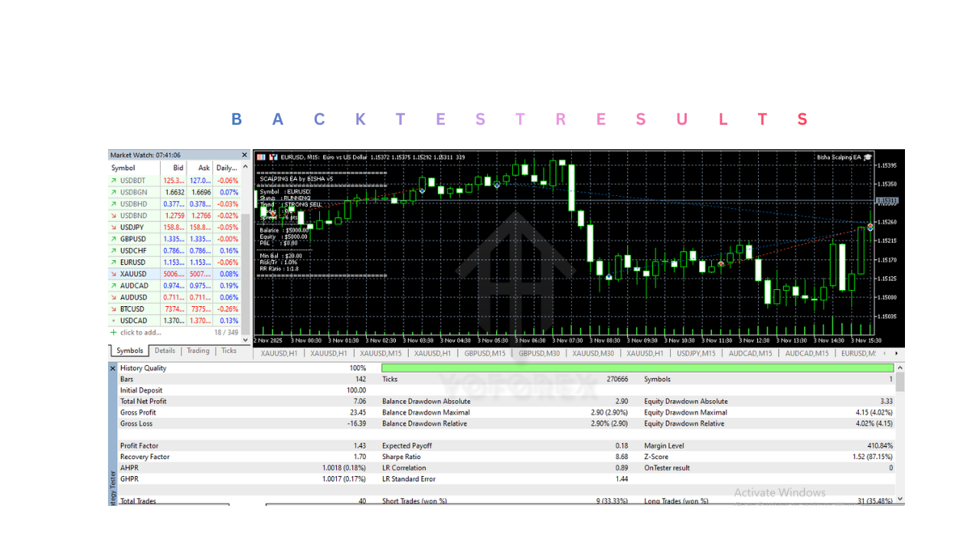Click the up-trend arrow next to USDBDT

coord(113,180)
